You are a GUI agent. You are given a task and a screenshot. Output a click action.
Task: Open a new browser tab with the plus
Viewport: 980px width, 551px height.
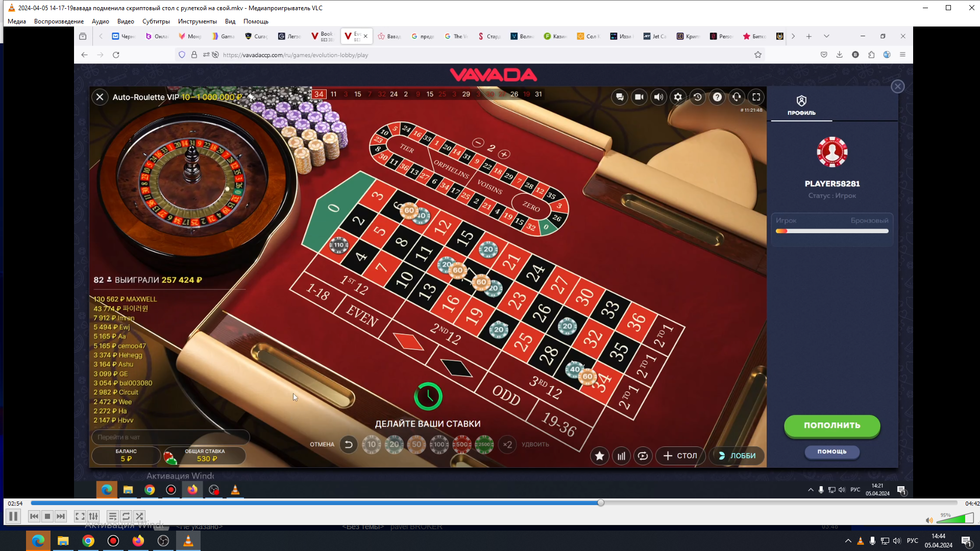click(809, 36)
